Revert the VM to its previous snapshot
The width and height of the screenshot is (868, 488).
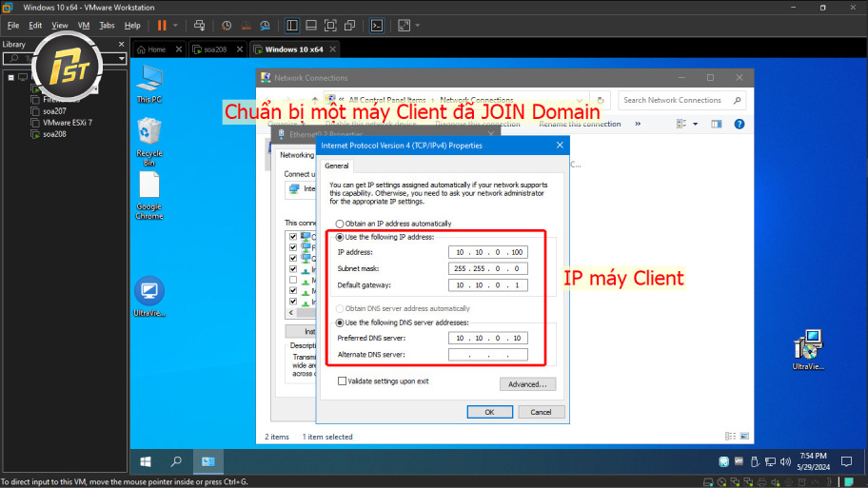click(246, 26)
